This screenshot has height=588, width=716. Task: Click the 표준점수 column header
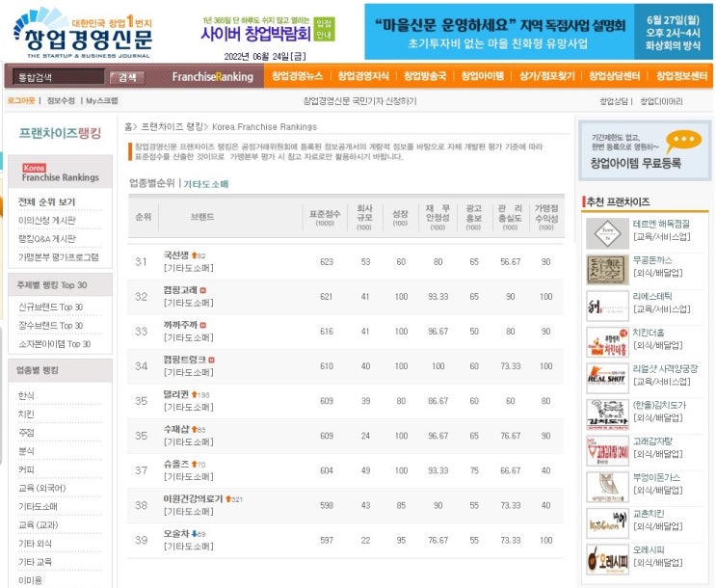click(x=325, y=218)
